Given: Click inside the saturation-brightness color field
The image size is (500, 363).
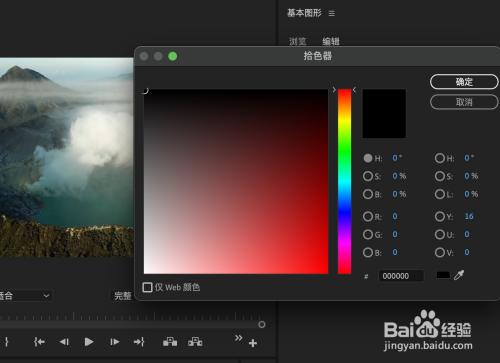Looking at the screenshot, I should click(236, 181).
